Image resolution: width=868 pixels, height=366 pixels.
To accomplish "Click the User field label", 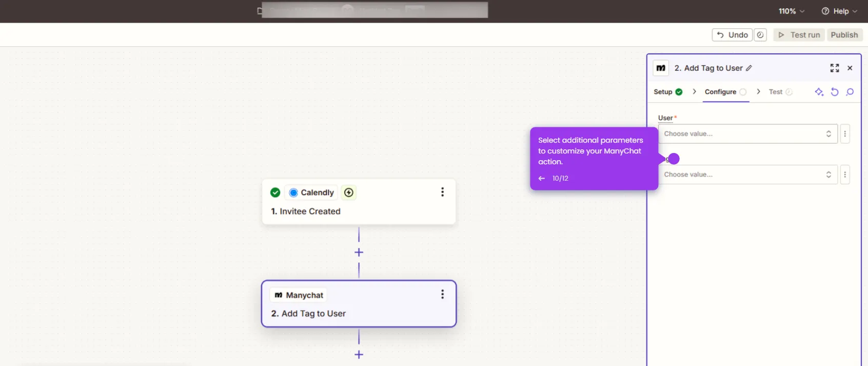I will click(665, 118).
